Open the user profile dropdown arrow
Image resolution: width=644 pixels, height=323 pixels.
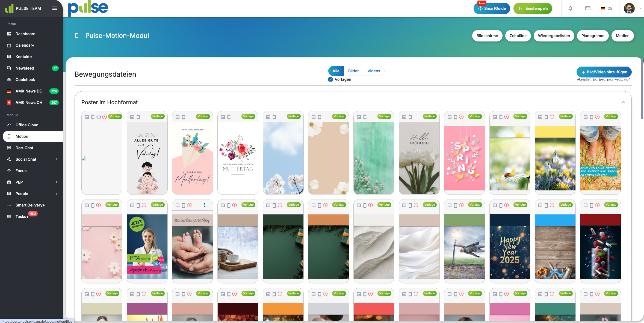640,8
